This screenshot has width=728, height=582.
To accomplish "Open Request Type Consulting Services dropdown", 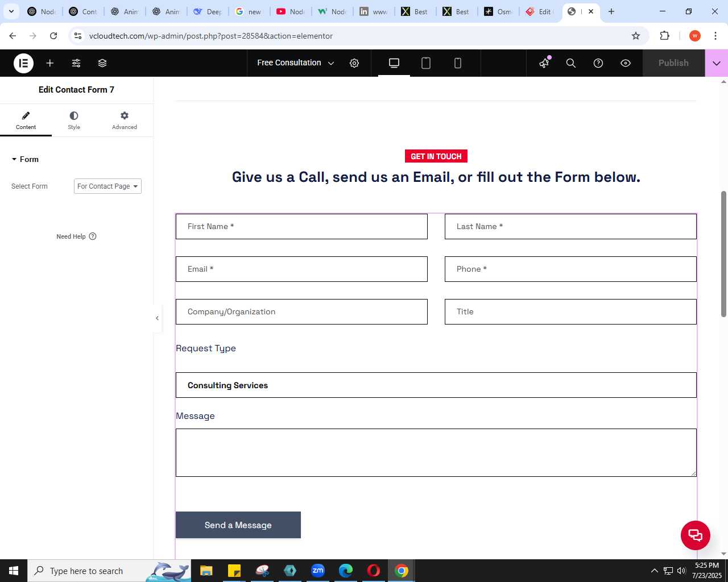I will (x=436, y=385).
